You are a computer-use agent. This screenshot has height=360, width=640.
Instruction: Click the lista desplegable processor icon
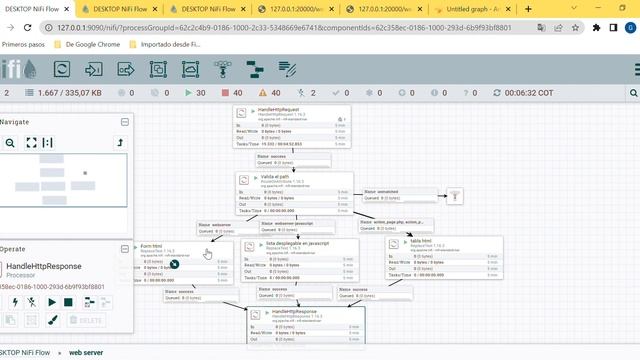[249, 247]
